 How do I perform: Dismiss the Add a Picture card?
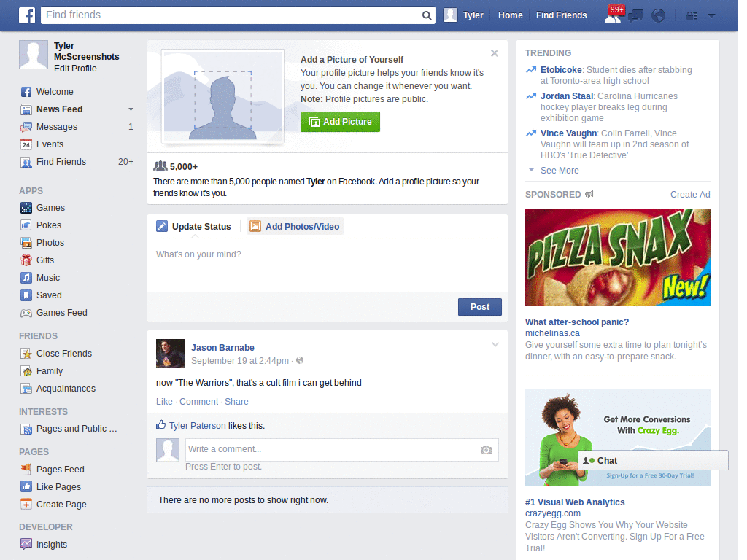[495, 53]
